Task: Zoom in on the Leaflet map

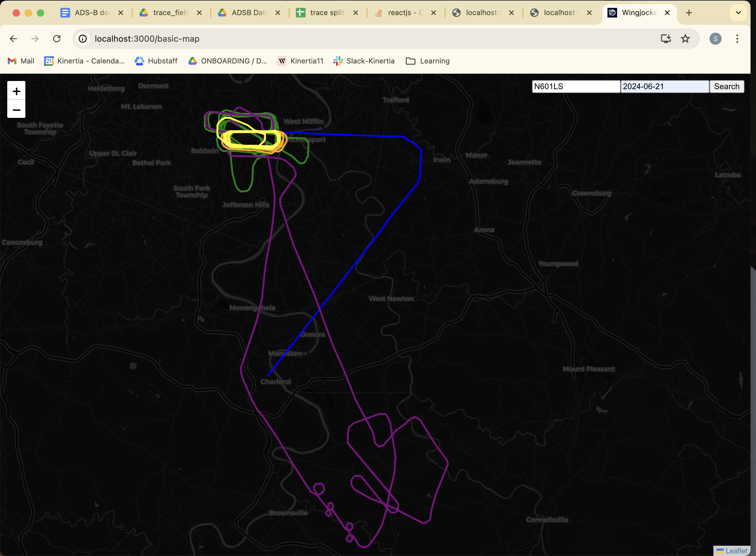Action: (x=16, y=91)
